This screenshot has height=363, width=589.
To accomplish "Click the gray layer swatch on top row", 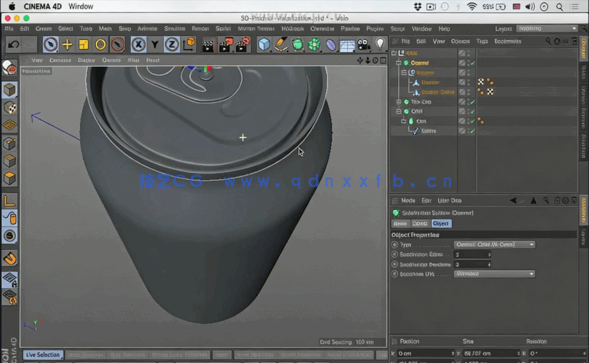I will 462,53.
